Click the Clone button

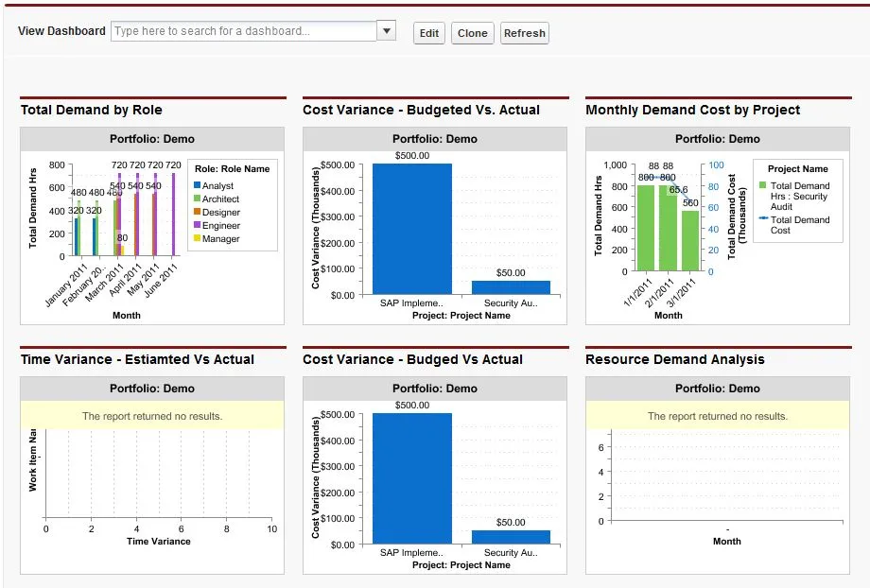pos(472,33)
